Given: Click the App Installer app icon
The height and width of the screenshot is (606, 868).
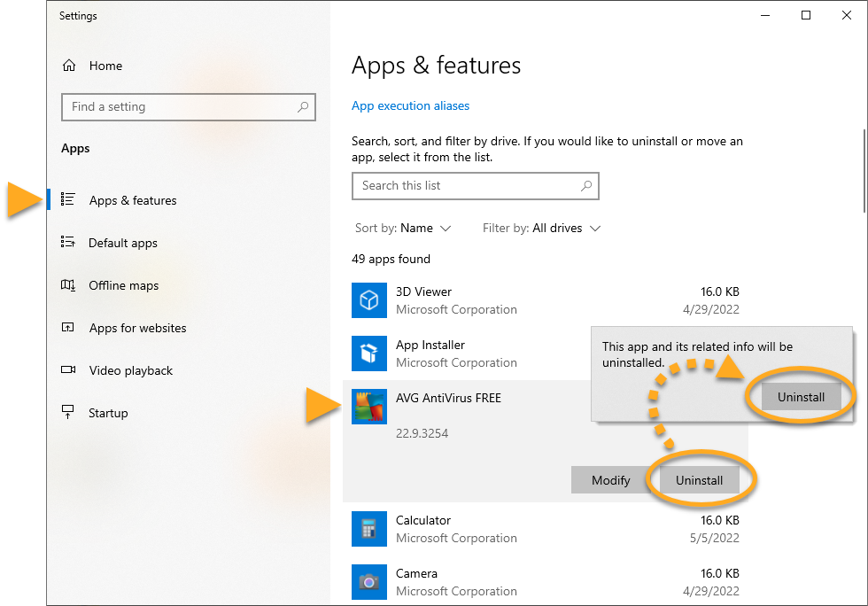Looking at the screenshot, I should click(368, 353).
